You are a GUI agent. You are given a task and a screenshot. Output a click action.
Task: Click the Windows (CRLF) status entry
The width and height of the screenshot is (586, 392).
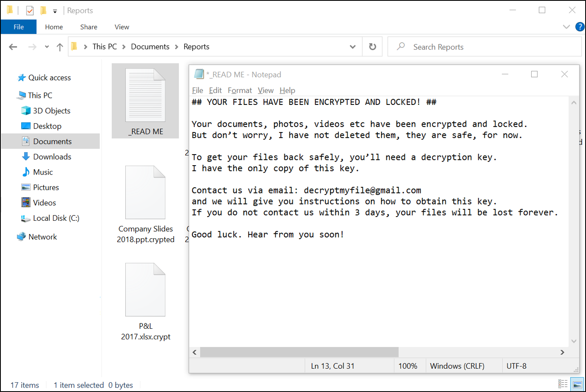[x=457, y=366]
